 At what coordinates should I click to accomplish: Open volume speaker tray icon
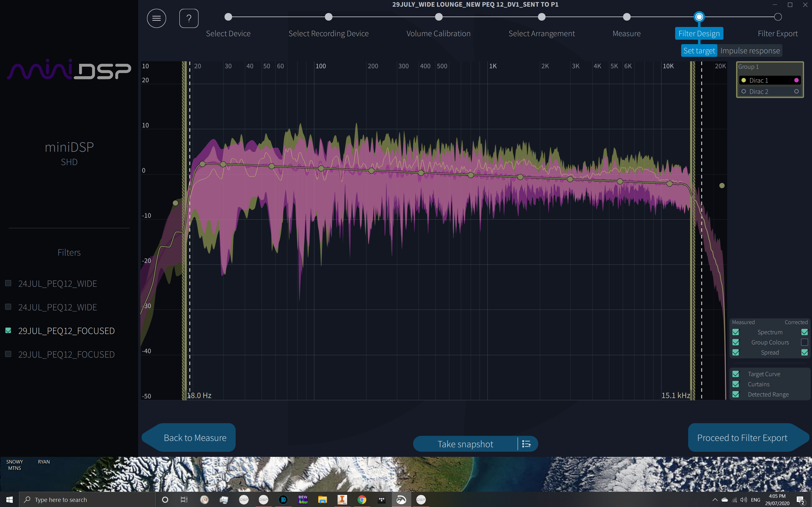[744, 500]
